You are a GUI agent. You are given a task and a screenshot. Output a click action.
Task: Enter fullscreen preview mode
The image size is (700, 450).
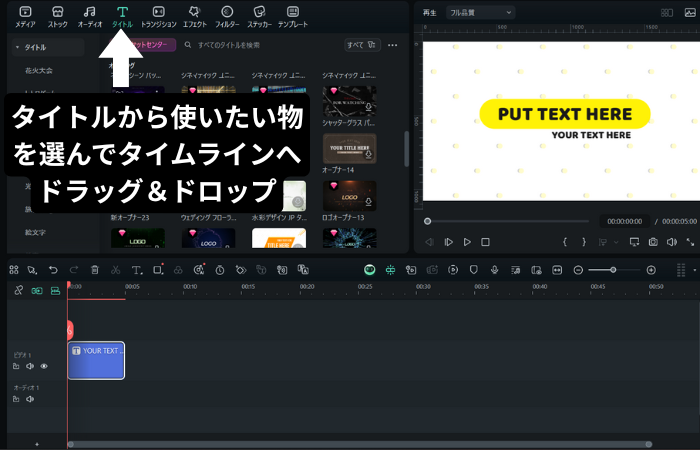click(690, 242)
